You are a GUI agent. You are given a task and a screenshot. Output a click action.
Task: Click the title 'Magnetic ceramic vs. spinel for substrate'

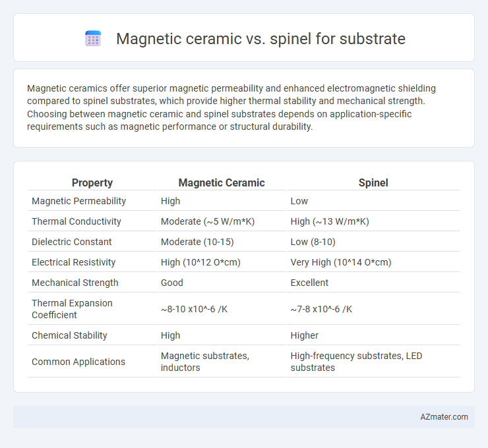pos(260,39)
